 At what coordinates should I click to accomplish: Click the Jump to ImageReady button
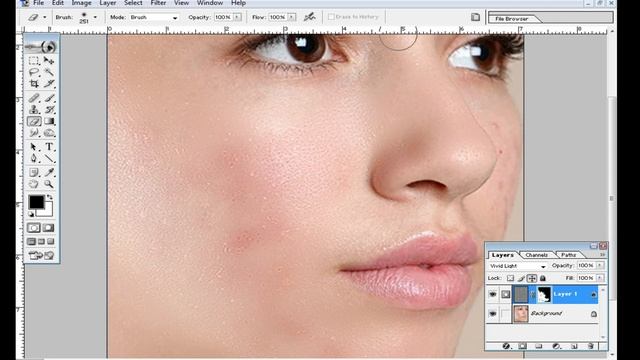coord(41,256)
